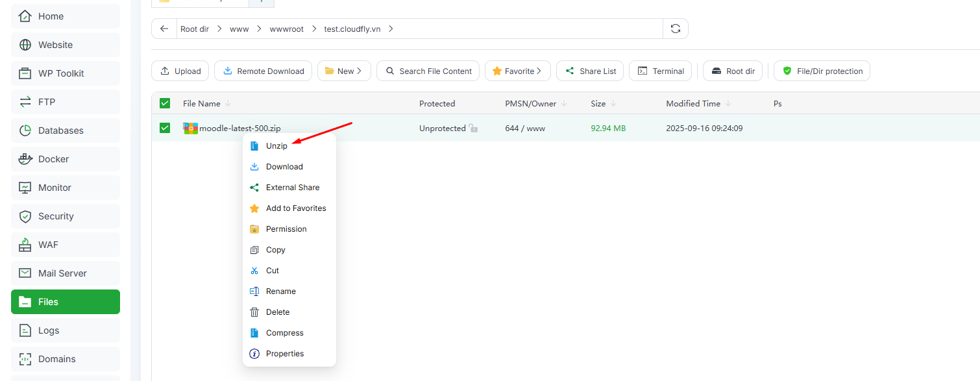Click the Remote Download button
This screenshot has height=381, width=980.
[x=263, y=71]
